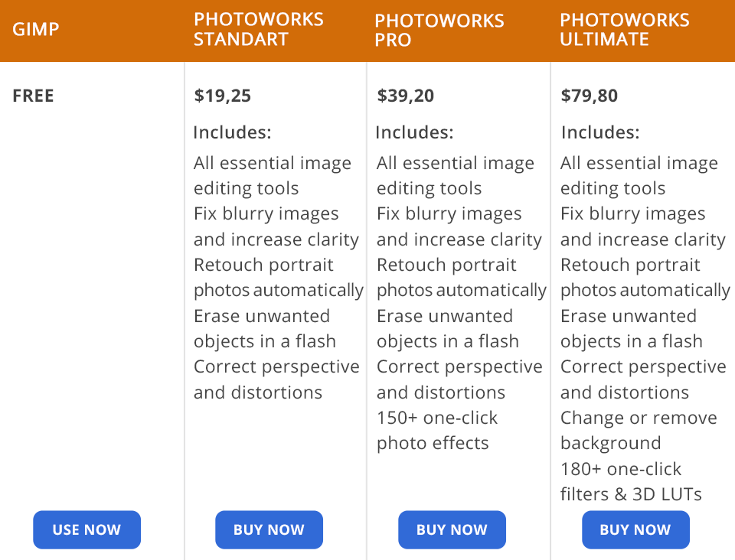Select the PHOTOWORKS PRO column header
735x560 pixels.
tap(439, 31)
